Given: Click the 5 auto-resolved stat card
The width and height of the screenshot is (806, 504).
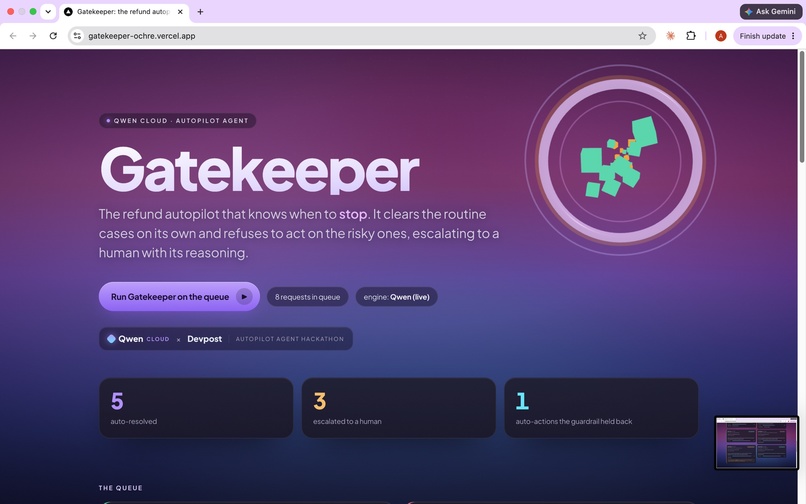Looking at the screenshot, I should pos(196,408).
